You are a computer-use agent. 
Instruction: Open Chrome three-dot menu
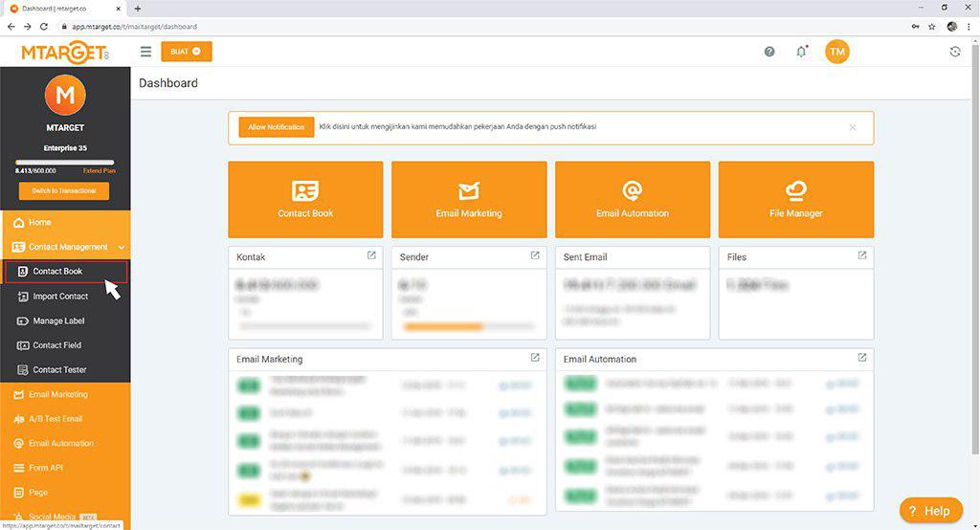pyautogui.click(x=969, y=26)
